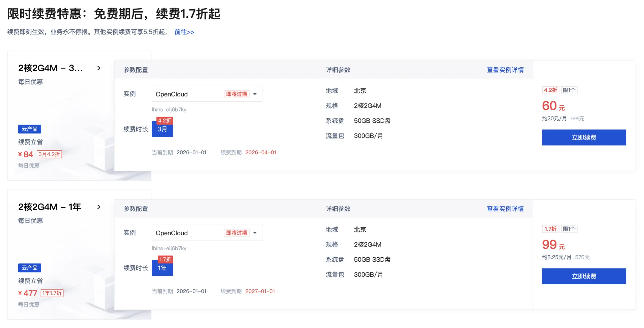Select the 1年 renewal duration option
Image resolution: width=644 pixels, height=328 pixels.
[162, 268]
